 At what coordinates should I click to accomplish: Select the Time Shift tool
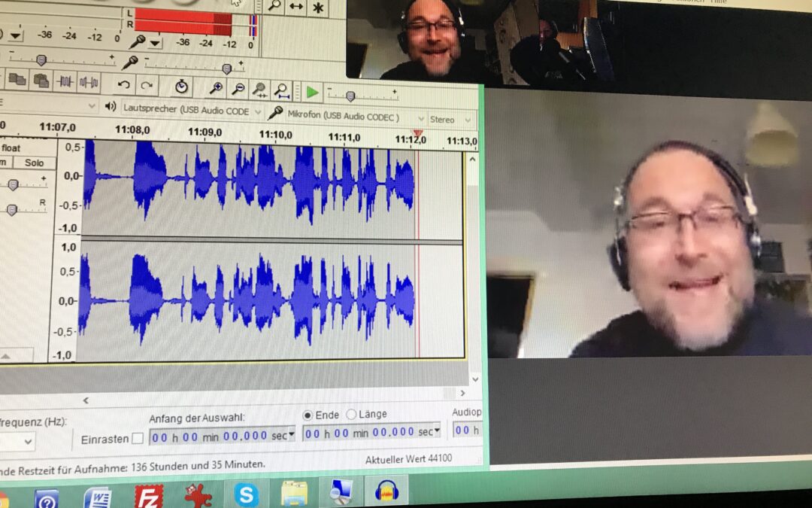click(295, 6)
